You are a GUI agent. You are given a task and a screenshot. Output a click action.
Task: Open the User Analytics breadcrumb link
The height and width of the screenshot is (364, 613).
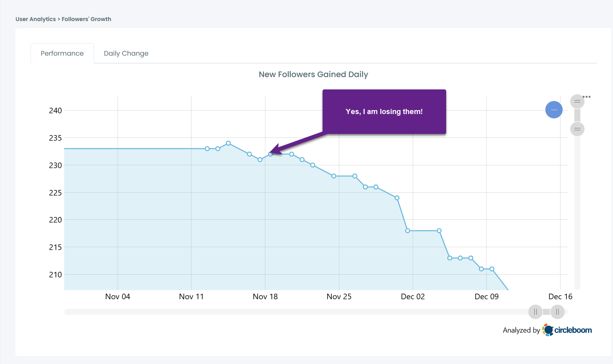(x=35, y=19)
